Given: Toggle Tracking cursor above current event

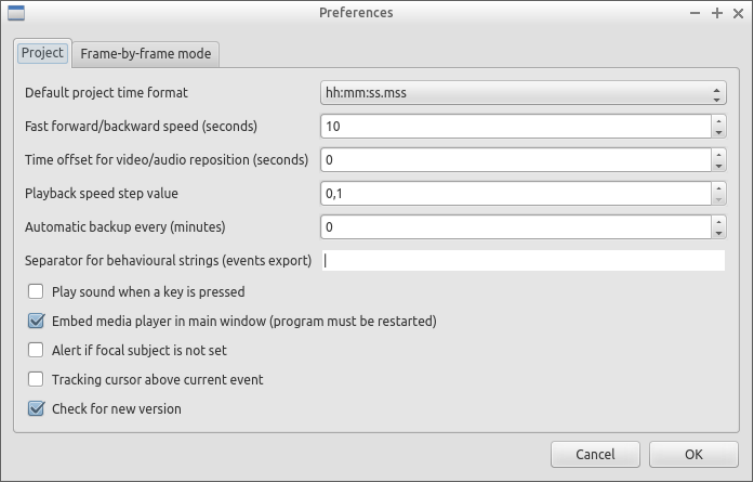Looking at the screenshot, I should pyautogui.click(x=36, y=379).
